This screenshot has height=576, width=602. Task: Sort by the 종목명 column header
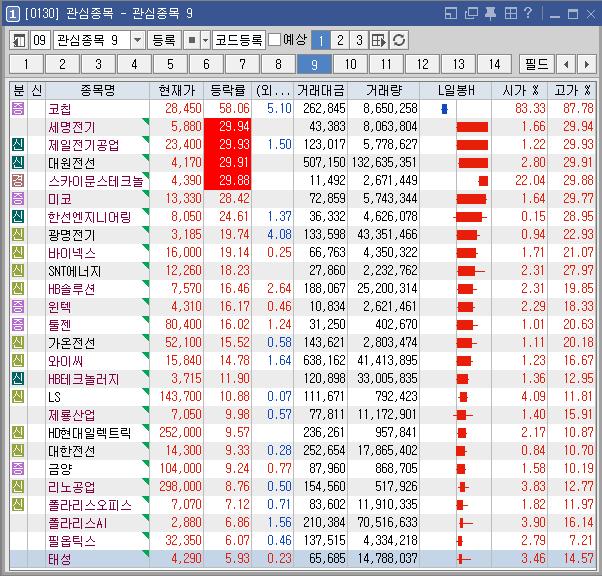98,91
